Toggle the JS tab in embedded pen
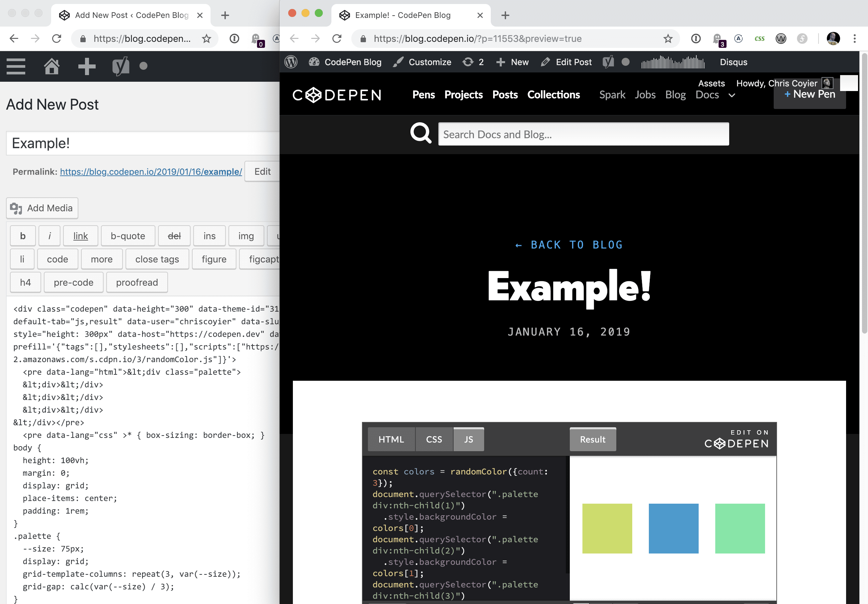Image resolution: width=868 pixels, height=604 pixels. pyautogui.click(x=469, y=439)
